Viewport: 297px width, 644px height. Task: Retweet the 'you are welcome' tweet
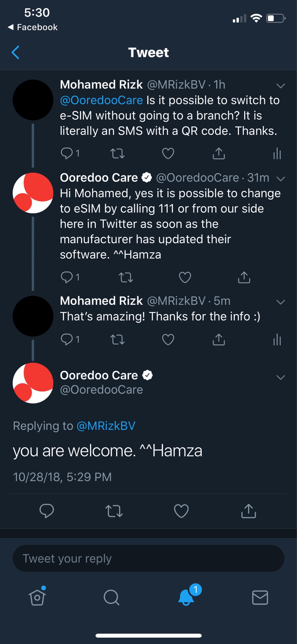tap(114, 511)
